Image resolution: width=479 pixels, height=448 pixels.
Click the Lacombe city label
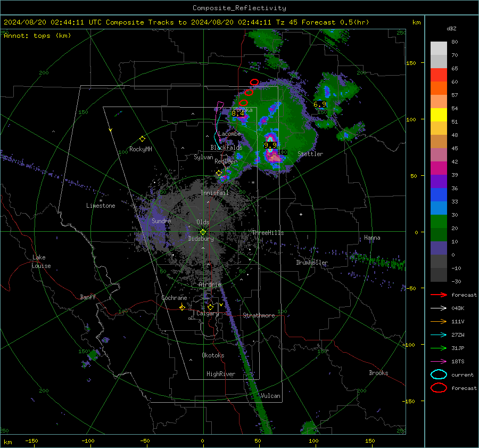[x=229, y=134]
